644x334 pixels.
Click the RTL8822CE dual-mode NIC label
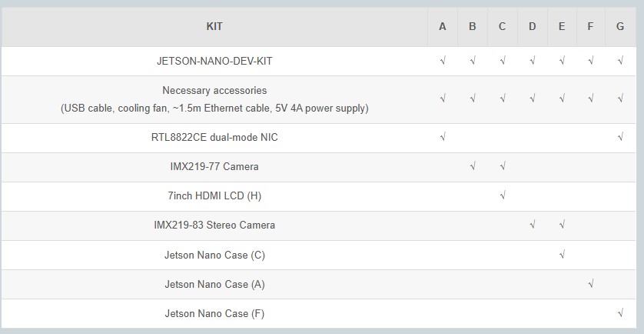coord(214,138)
